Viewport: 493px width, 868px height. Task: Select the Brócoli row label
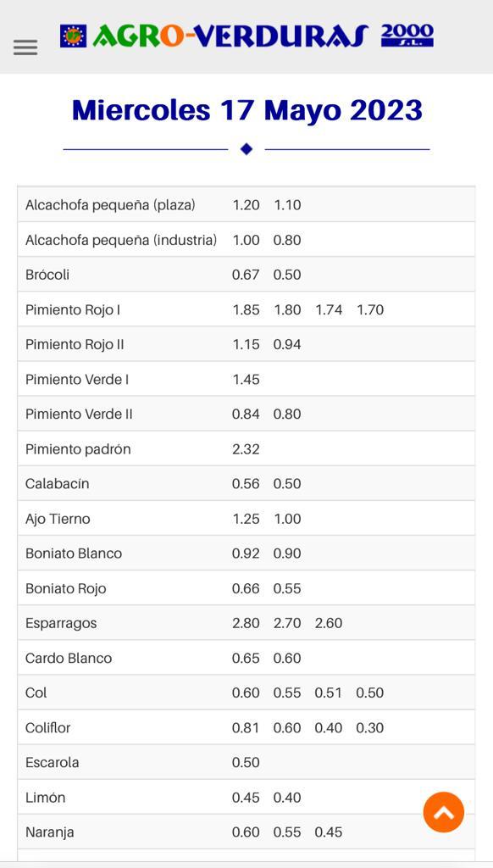(47, 275)
